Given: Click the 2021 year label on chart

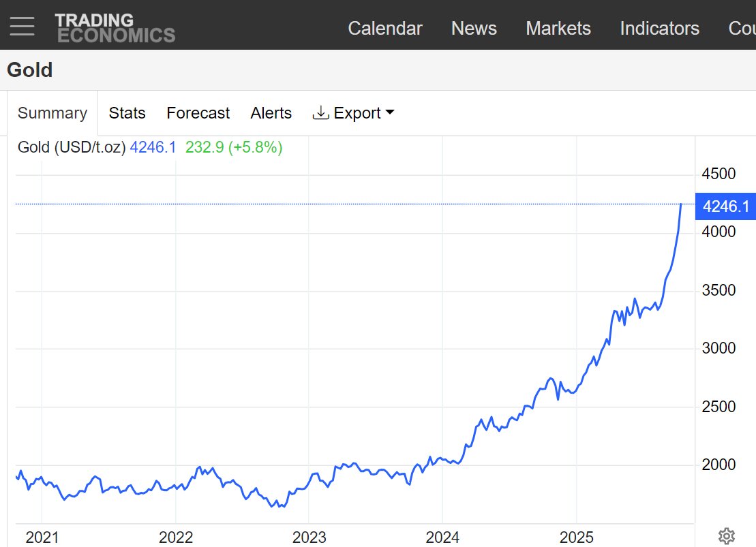Looking at the screenshot, I should click(x=42, y=537).
